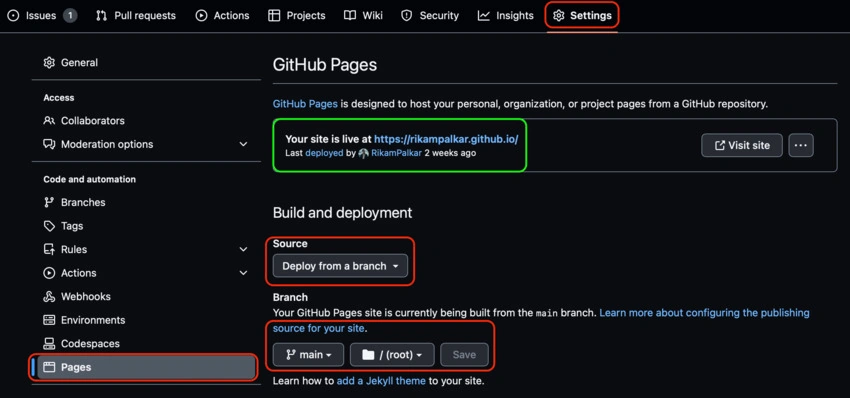The width and height of the screenshot is (850, 398).
Task: Click the Collaborators people icon
Action: pyautogui.click(x=49, y=121)
